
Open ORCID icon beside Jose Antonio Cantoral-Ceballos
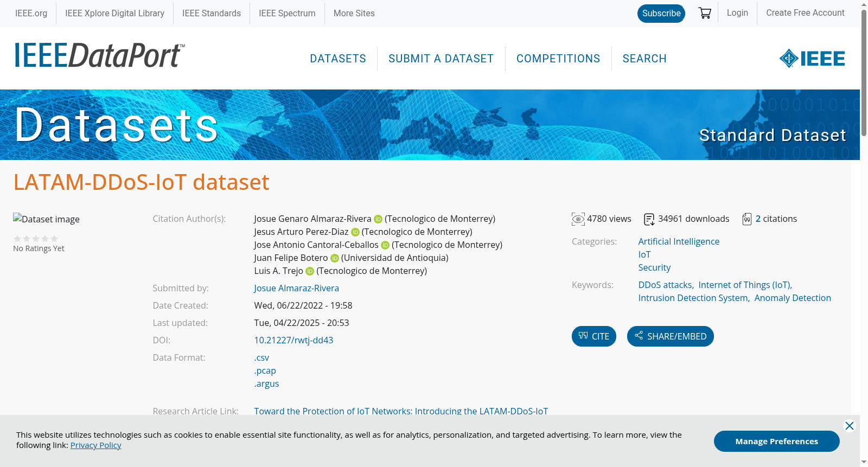tap(385, 245)
